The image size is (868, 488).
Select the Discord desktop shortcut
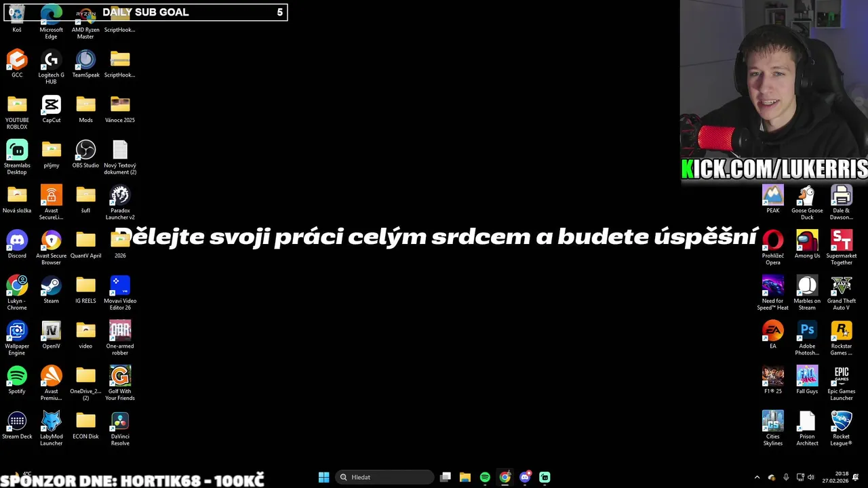[17, 245]
